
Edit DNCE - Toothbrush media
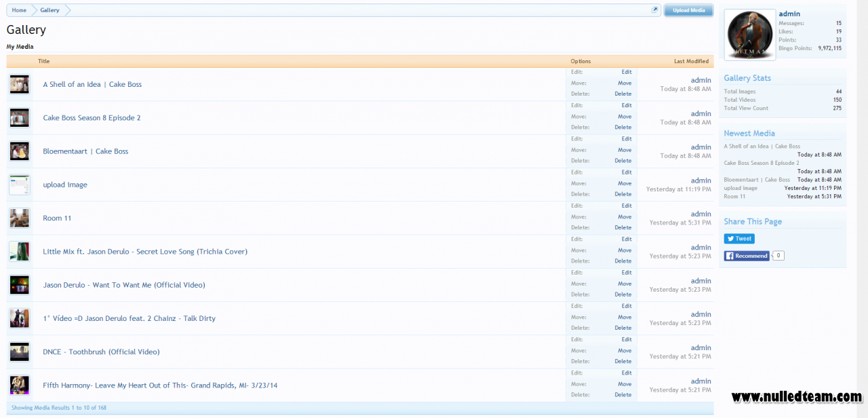(627, 339)
